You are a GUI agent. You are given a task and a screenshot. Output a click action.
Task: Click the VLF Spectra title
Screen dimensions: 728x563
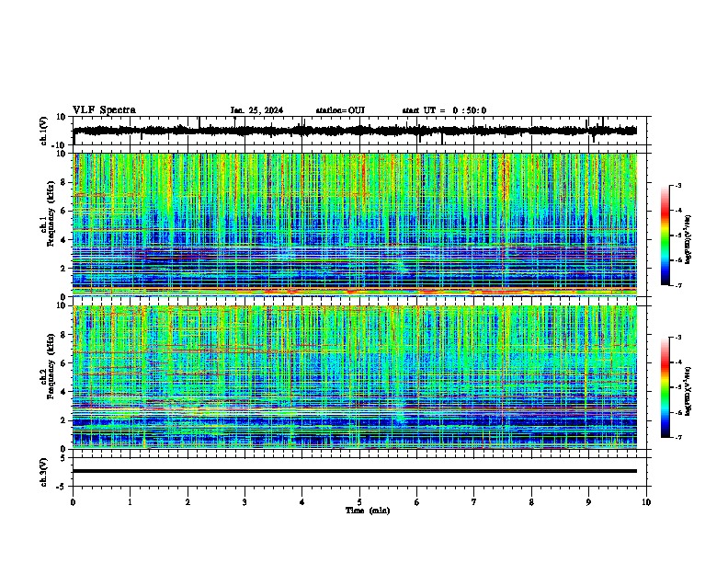tap(104, 110)
